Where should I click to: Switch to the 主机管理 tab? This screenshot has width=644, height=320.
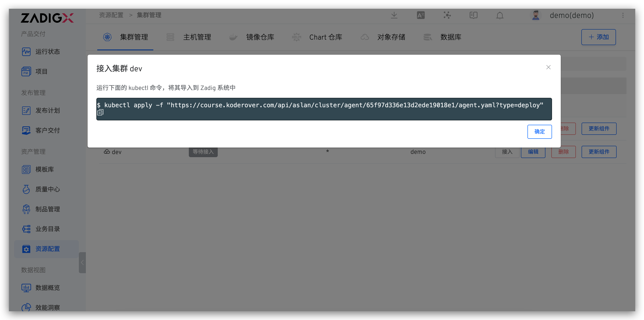point(197,37)
